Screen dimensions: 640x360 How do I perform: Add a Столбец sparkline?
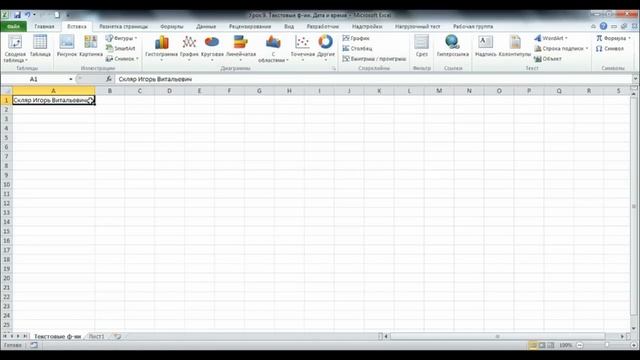pos(358,48)
